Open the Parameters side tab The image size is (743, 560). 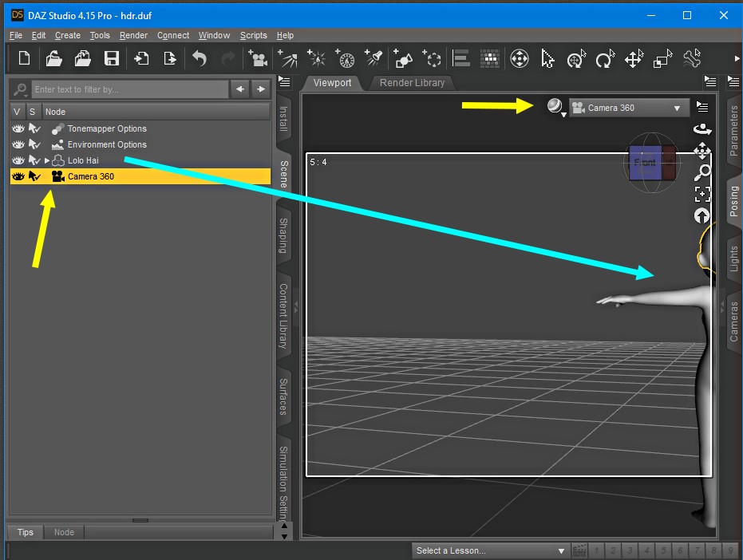[734, 131]
